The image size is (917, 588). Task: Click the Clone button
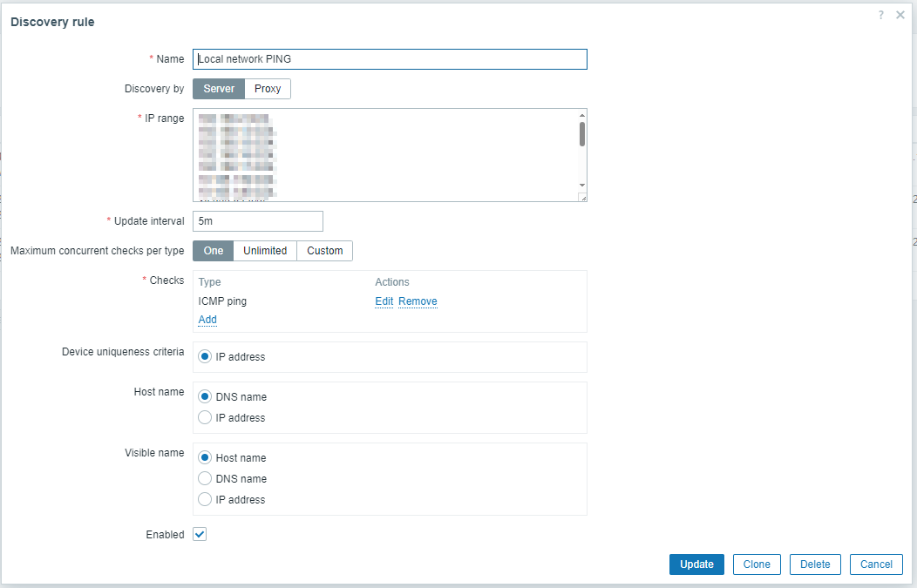coord(757,564)
